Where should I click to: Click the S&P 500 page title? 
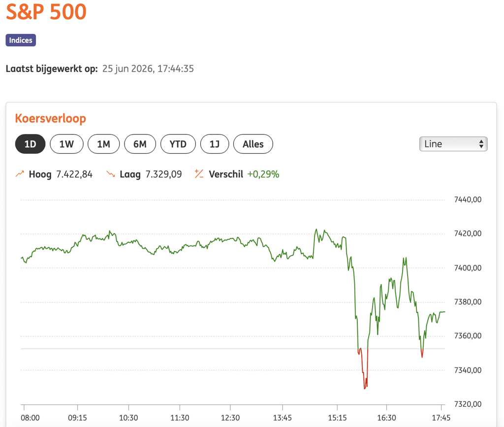click(x=46, y=12)
